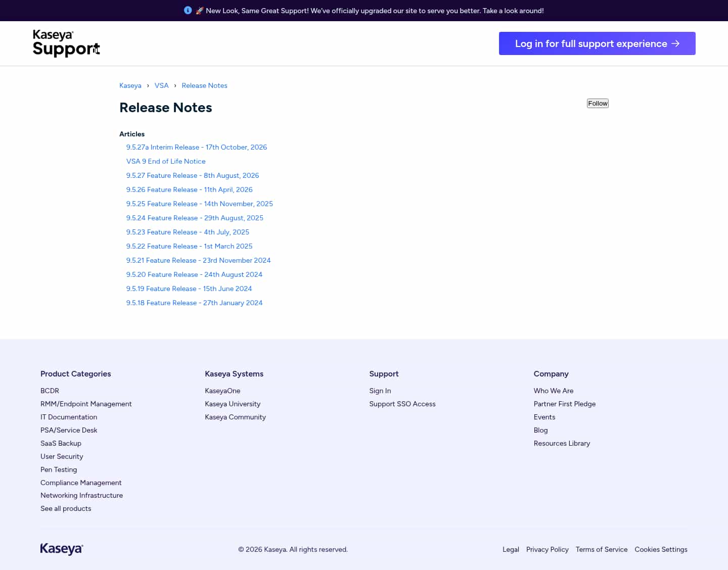The image size is (728, 570).
Task: View 9.5.21 Feature Release - 23rd November
Action: click(199, 260)
